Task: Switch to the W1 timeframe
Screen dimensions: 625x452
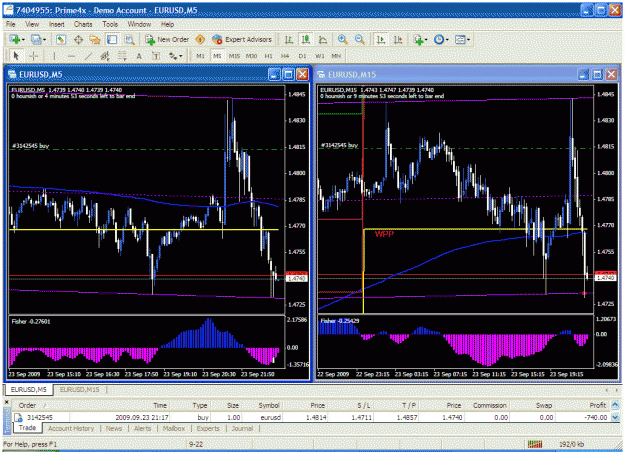Action: (319, 56)
